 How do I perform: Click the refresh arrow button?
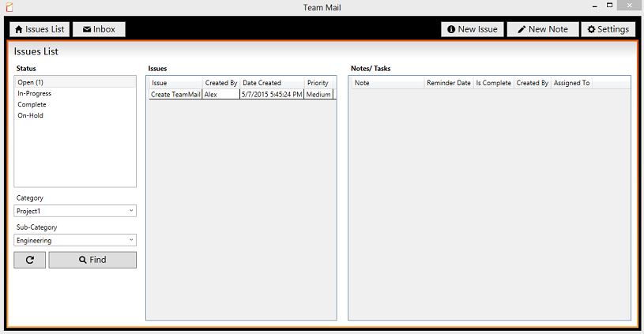coord(29,260)
